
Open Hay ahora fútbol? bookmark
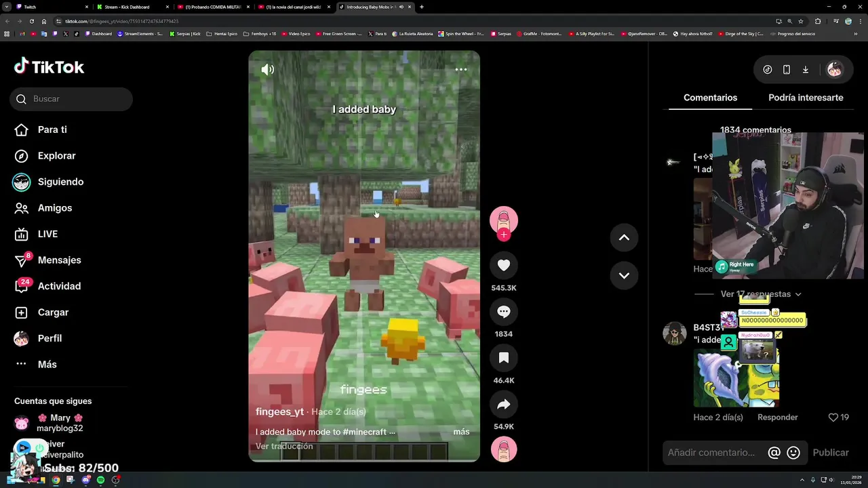(693, 33)
